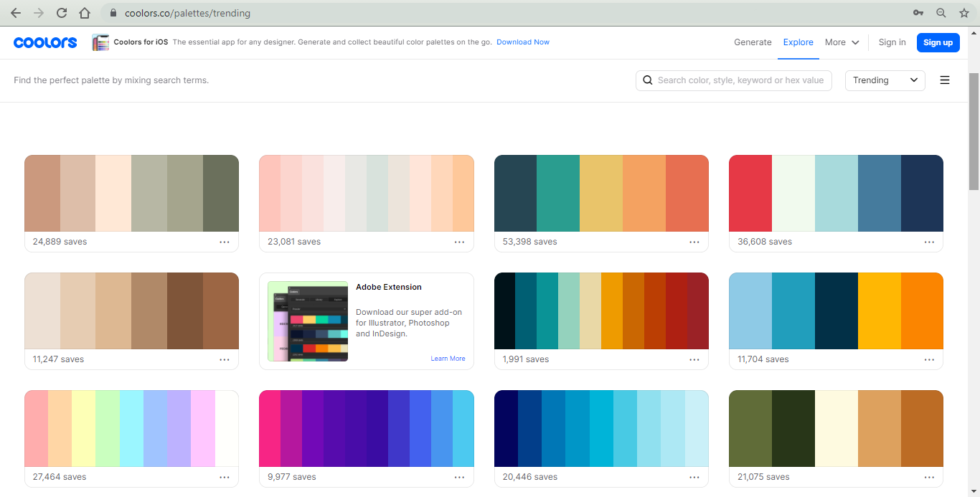The image size is (980, 497).
Task: Open options for 23,081 saves palette
Action: [459, 242]
